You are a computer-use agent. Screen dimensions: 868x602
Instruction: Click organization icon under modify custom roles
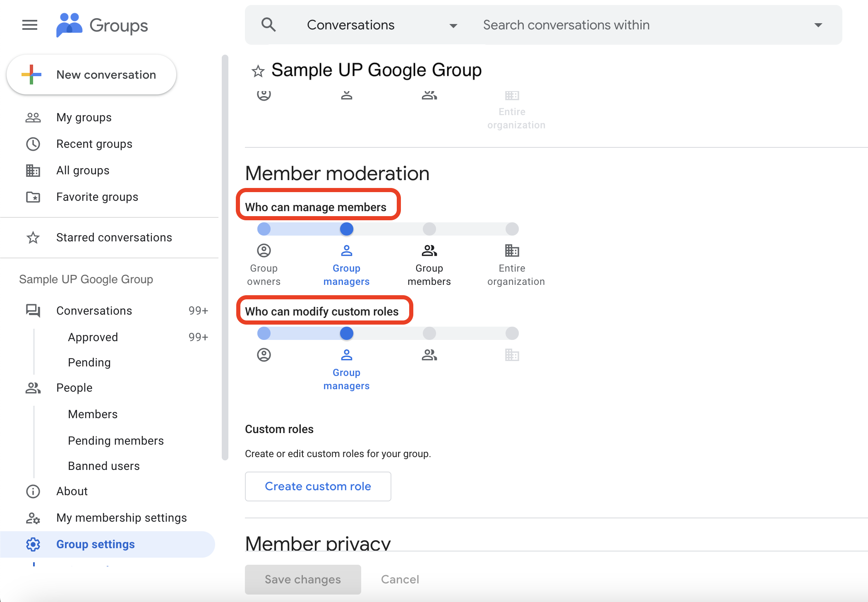512,355
